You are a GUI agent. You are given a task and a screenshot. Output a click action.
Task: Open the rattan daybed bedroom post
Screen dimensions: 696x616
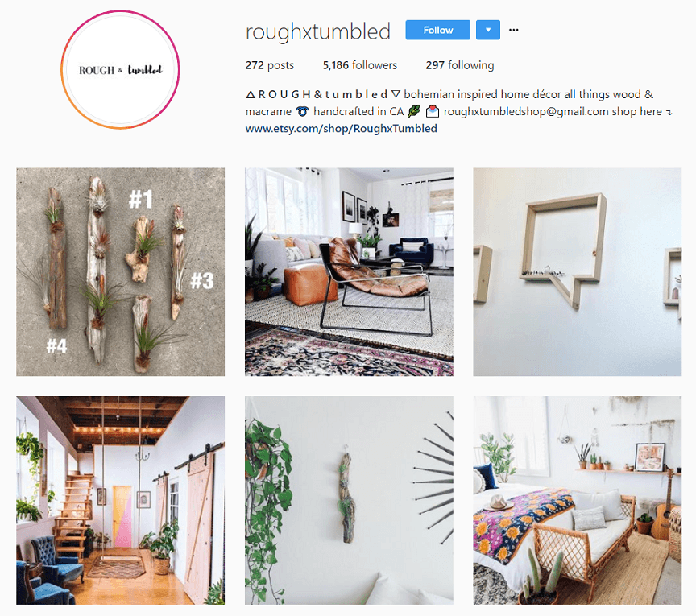click(577, 500)
